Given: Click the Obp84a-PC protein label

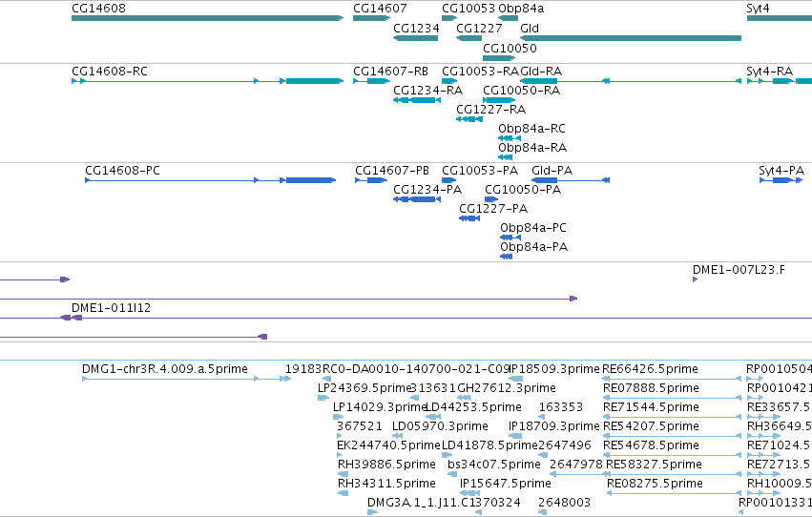Looking at the screenshot, I should [x=532, y=228].
